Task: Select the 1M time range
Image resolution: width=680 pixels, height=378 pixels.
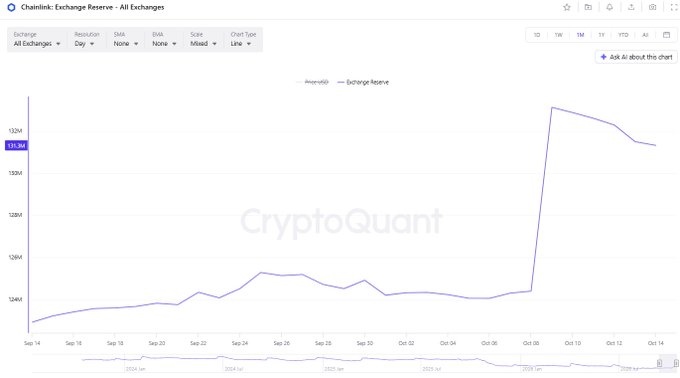Action: [580, 35]
